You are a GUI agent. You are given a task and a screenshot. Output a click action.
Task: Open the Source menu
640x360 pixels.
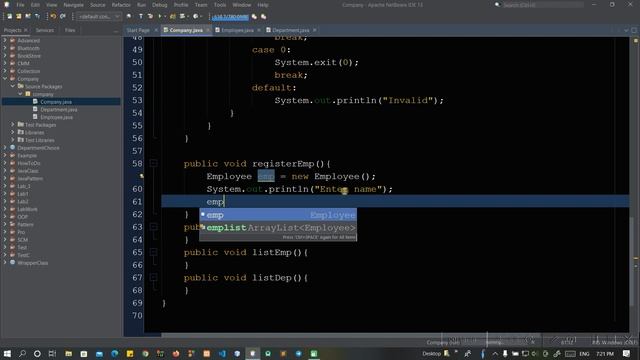coord(98,5)
